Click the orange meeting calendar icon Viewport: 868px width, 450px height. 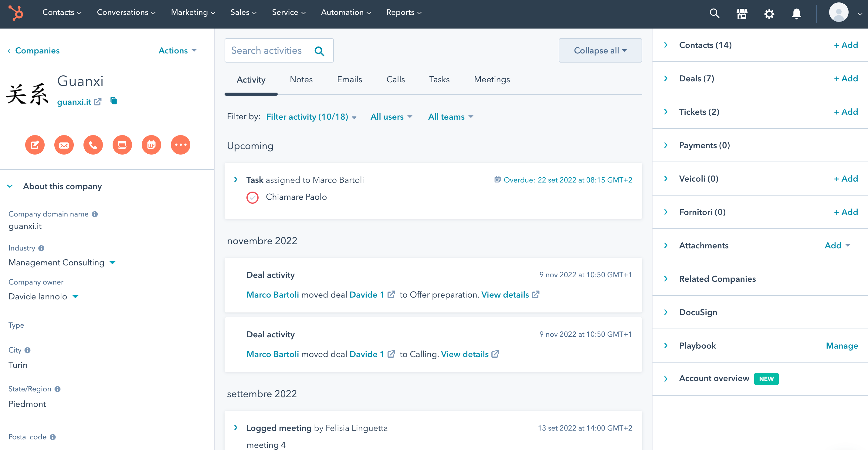click(151, 145)
